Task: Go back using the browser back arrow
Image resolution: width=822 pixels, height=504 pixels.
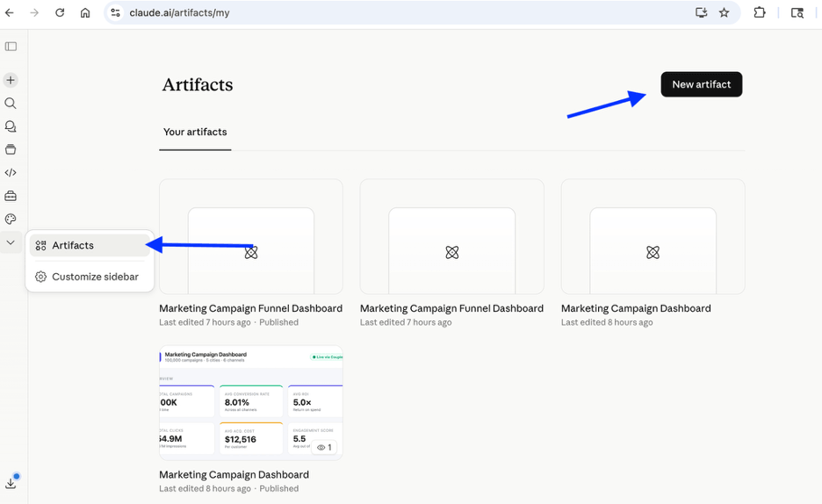Action: coord(10,12)
